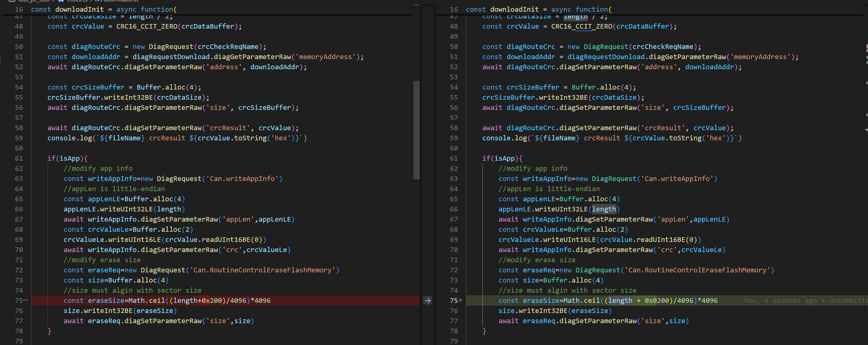Click 'toString' on line 59 in right pane
Image resolution: width=868 pixels, height=345 pixels.
point(685,138)
